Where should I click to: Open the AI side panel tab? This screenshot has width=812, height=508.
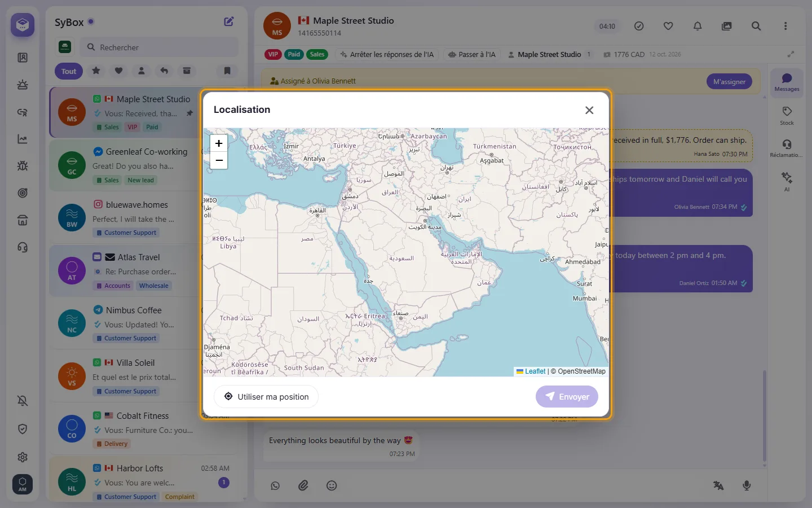pos(787,182)
